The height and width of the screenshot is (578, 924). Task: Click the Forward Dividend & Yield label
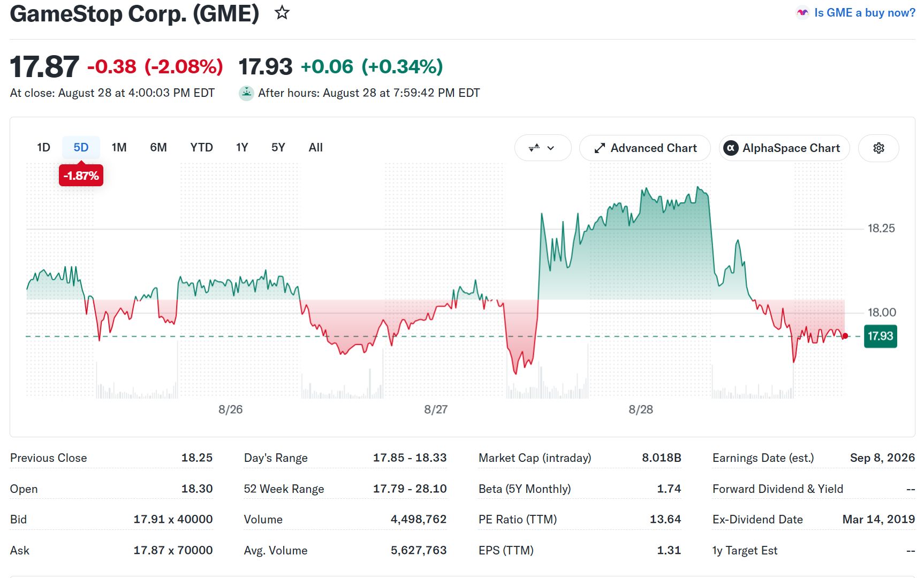pyautogui.click(x=777, y=489)
